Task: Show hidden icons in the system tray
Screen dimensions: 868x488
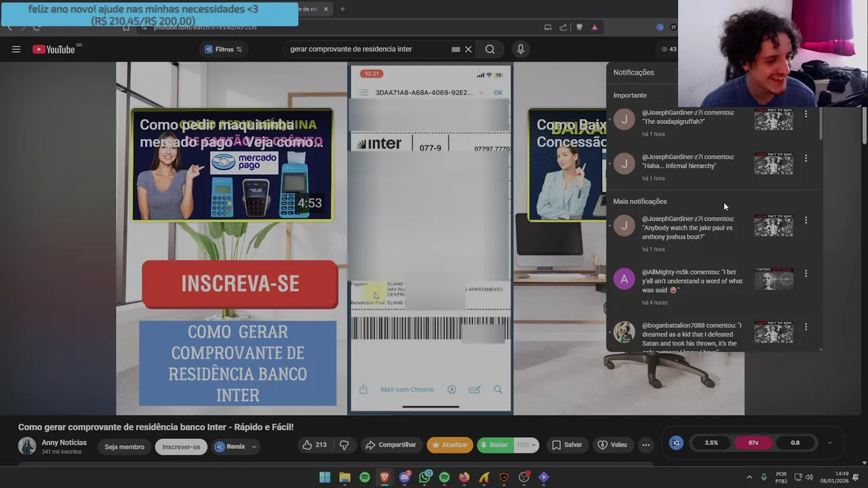Action: pos(749,477)
